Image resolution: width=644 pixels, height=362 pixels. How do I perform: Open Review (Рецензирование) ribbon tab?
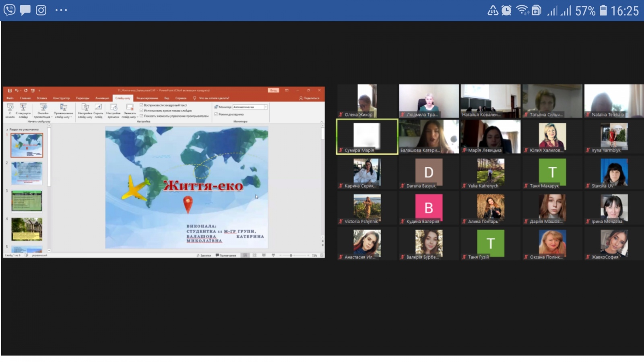(147, 98)
